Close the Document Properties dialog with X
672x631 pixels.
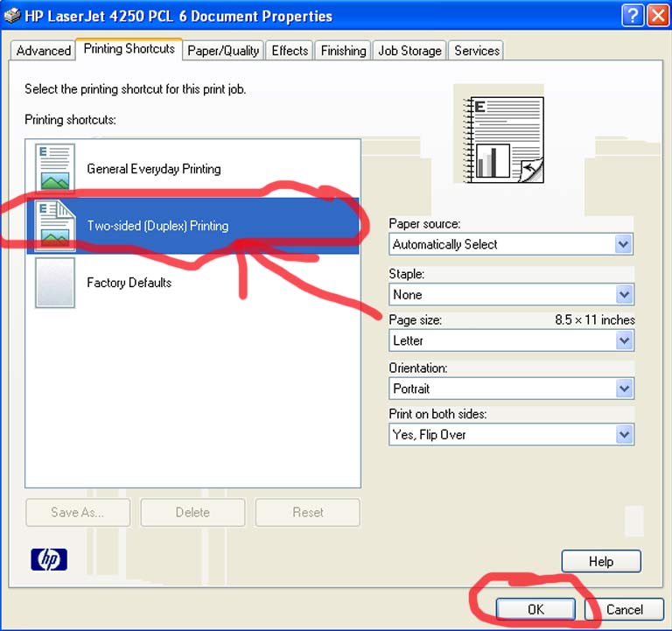[x=658, y=16]
